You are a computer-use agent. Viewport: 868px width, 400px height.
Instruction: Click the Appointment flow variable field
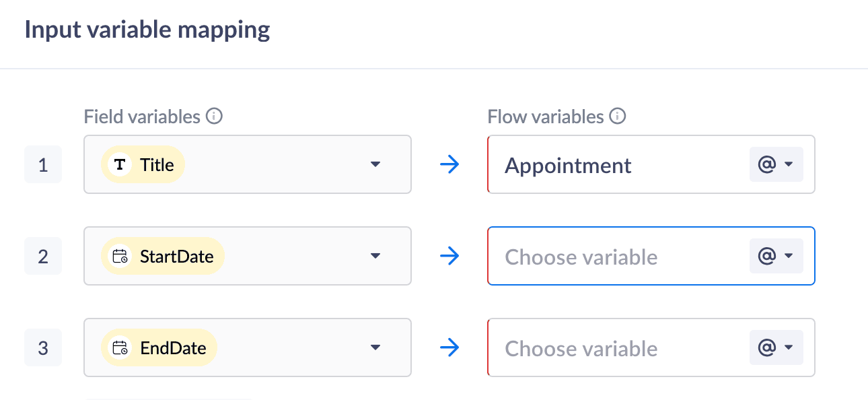606,165
